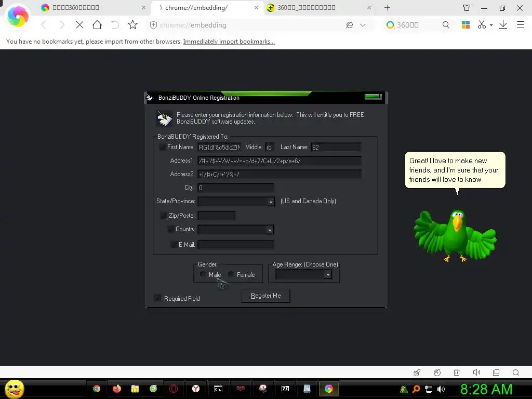Open the command prompt taskbar icon
Screen dimensions: 532x399
[218, 389]
